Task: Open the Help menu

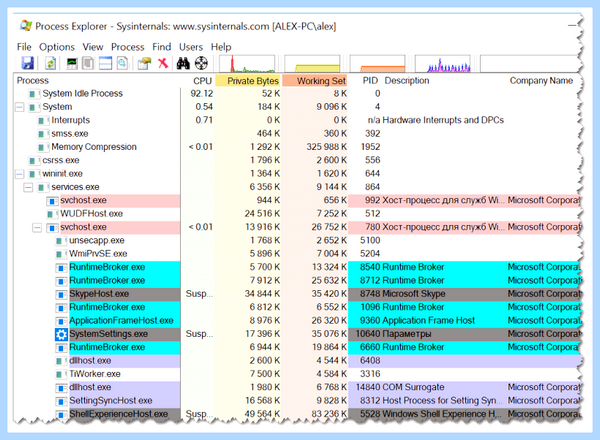Action: [221, 47]
